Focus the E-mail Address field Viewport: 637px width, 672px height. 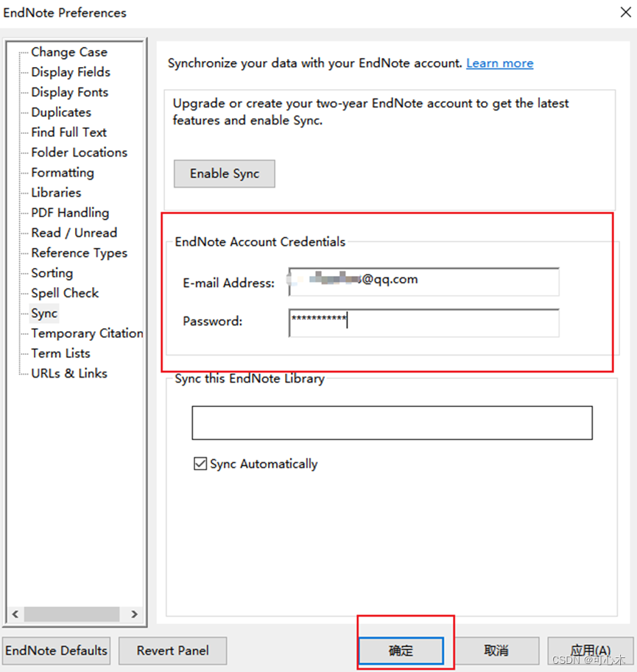tap(424, 282)
